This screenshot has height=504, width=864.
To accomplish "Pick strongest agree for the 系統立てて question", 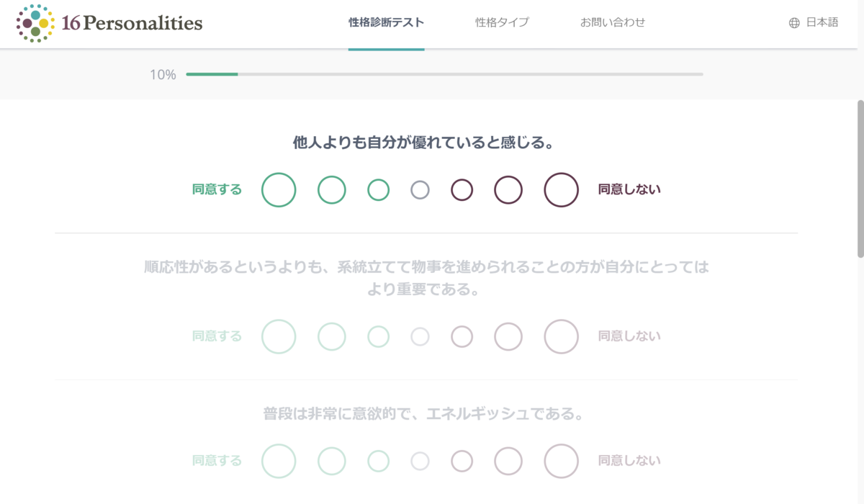I will pos(279,336).
